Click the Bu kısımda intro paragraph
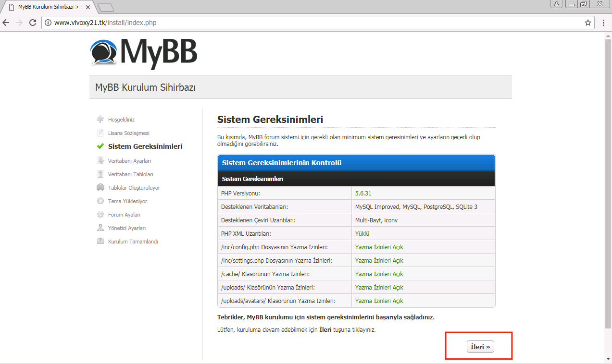612x364 pixels. (x=349, y=140)
